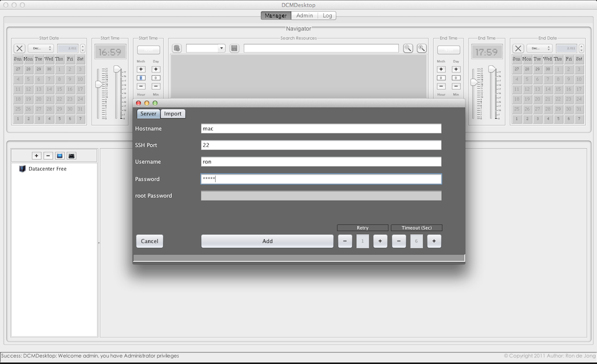Click the plus icon above the datacenter tree
Viewport: 597px width, 364px height.
point(37,156)
